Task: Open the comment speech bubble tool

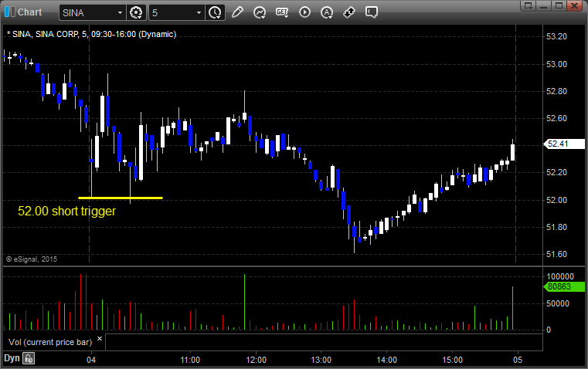Action: (371, 12)
